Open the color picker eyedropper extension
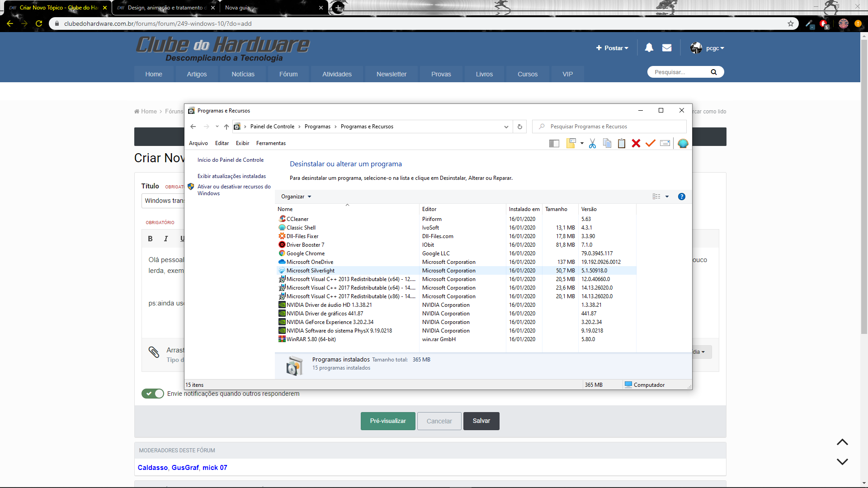This screenshot has width=868, height=488. [809, 24]
